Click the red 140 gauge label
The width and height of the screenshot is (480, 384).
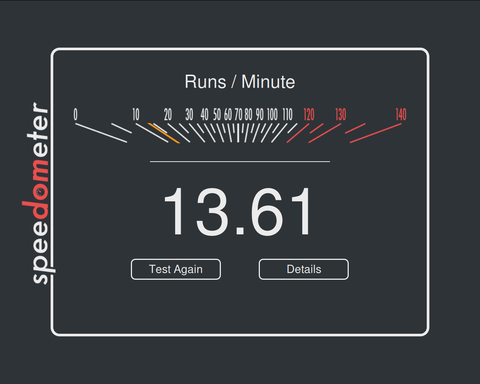pos(401,114)
